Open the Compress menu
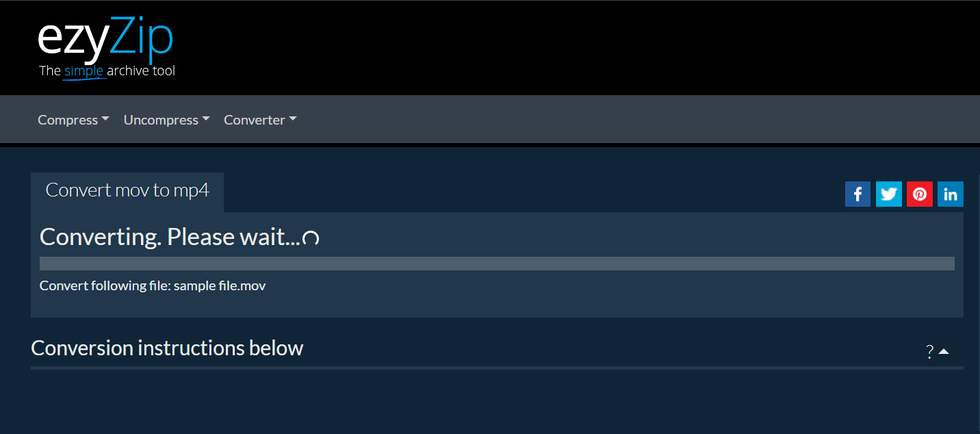Image resolution: width=980 pixels, height=434 pixels. click(x=68, y=120)
